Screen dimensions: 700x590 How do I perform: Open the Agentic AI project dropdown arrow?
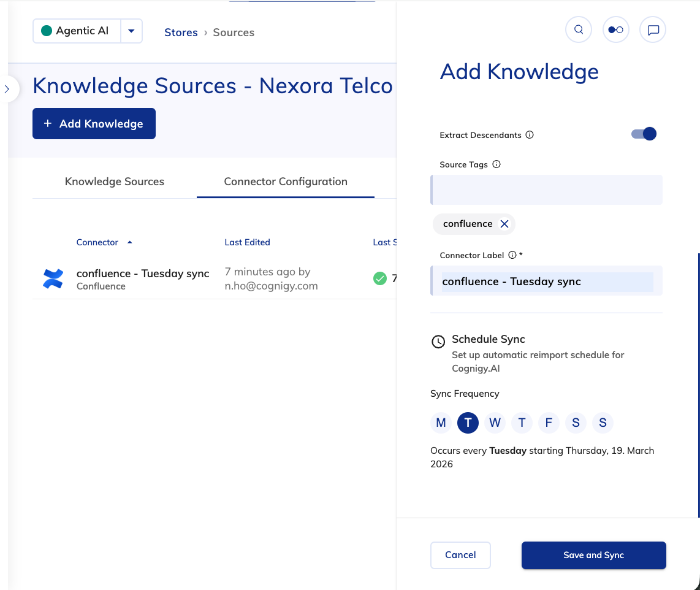click(131, 31)
